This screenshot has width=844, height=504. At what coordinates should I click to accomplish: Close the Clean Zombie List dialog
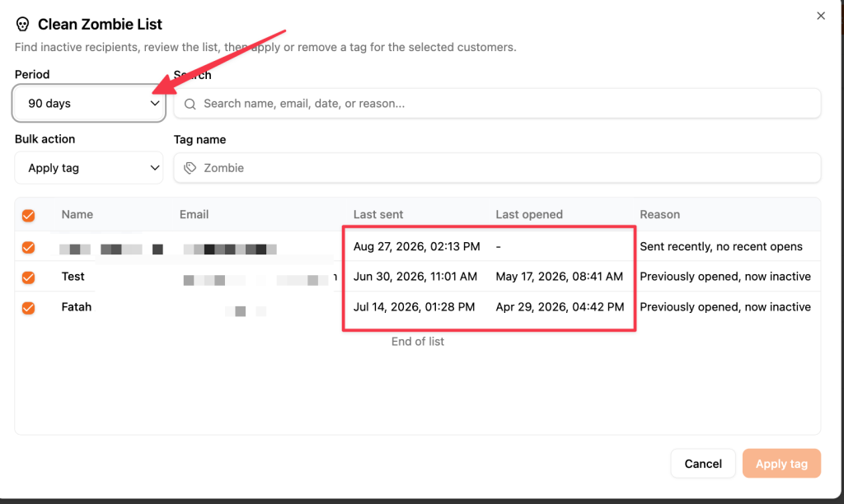pyautogui.click(x=820, y=16)
